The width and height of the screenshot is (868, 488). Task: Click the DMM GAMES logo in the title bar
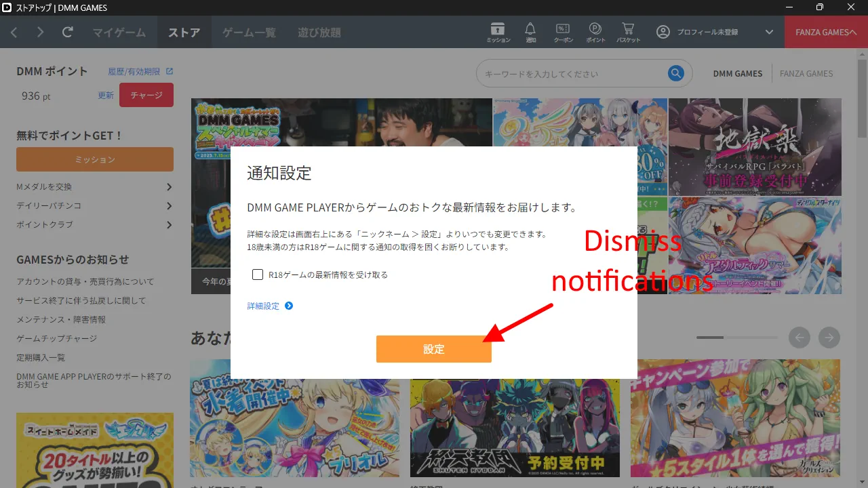pos(7,7)
